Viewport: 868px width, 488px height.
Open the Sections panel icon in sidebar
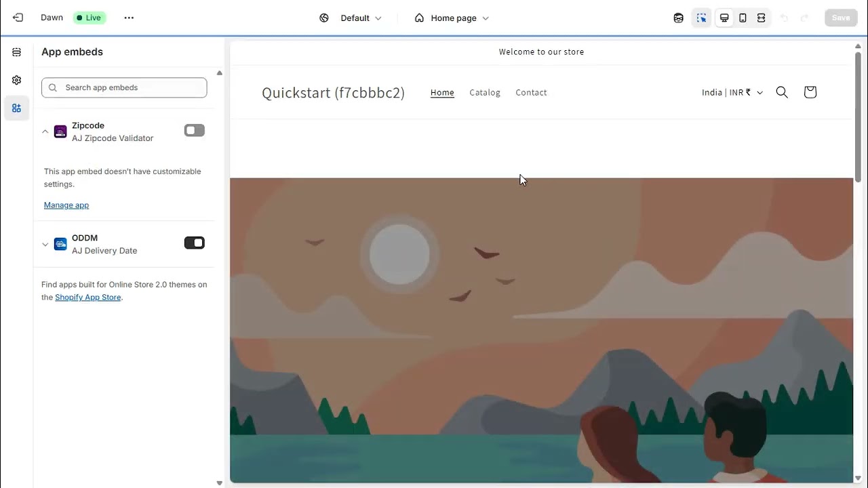coord(16,52)
